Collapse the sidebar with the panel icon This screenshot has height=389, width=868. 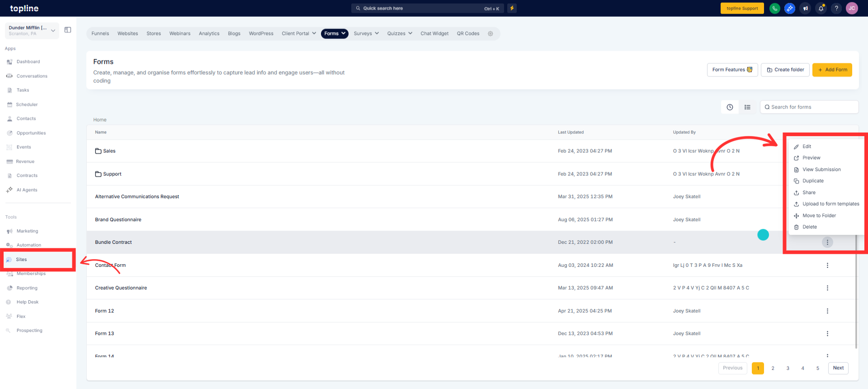click(x=68, y=30)
